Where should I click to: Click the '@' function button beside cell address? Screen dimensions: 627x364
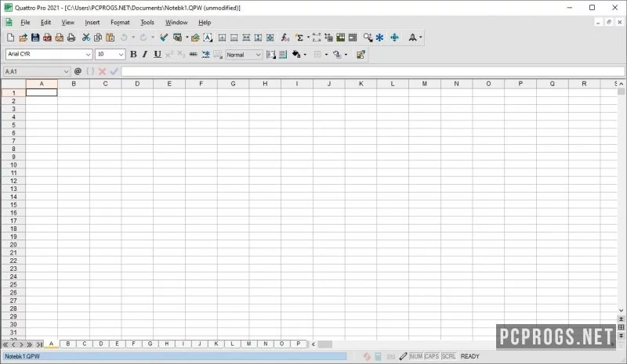coord(78,71)
